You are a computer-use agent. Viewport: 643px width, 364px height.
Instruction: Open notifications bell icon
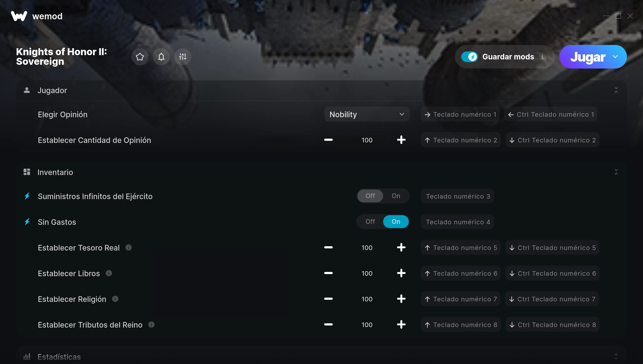(x=161, y=57)
